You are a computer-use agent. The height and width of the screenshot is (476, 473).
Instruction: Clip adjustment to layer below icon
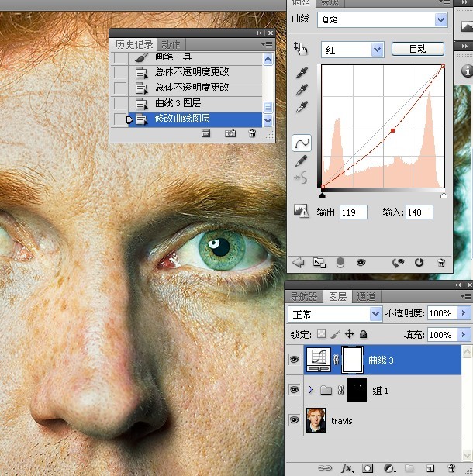pos(340,263)
